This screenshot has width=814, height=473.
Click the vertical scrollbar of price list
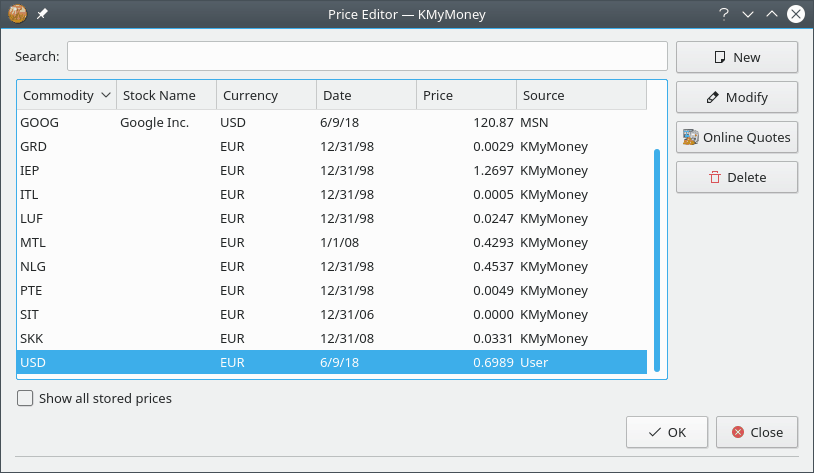pyautogui.click(x=657, y=260)
